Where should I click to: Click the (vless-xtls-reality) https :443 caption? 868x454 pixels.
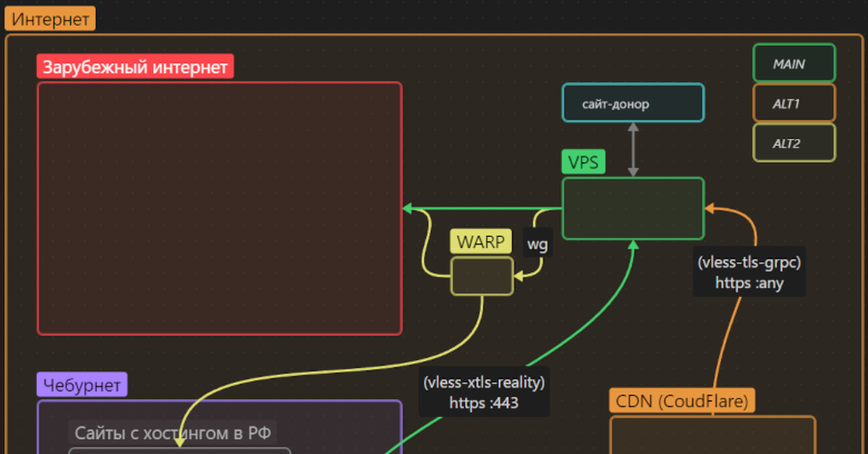pos(485,392)
